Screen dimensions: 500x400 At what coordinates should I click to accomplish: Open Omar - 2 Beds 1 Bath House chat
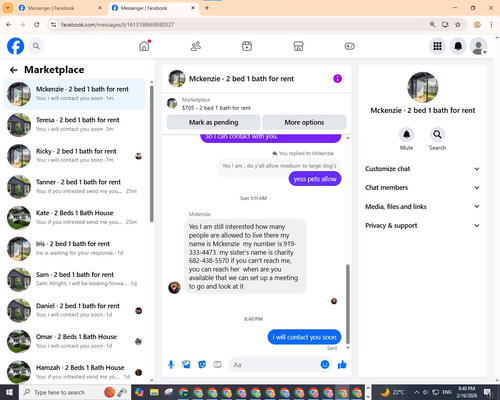74,341
